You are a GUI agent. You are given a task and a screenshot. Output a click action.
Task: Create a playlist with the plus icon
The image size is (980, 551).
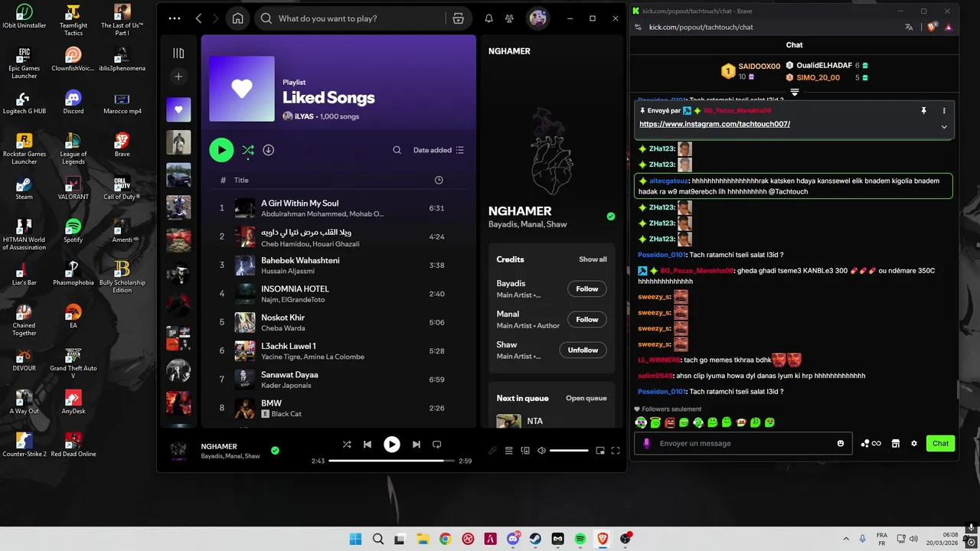point(178,77)
